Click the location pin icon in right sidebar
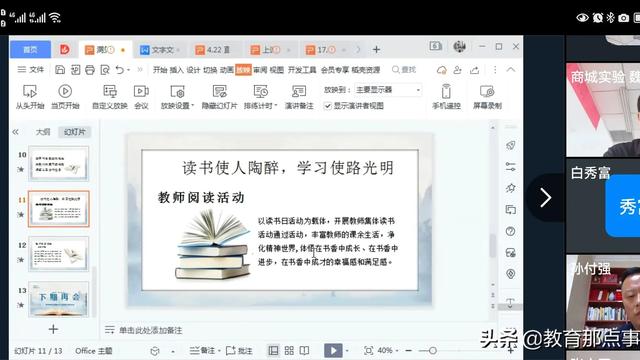The width and height of the screenshot is (640, 360). point(510,274)
